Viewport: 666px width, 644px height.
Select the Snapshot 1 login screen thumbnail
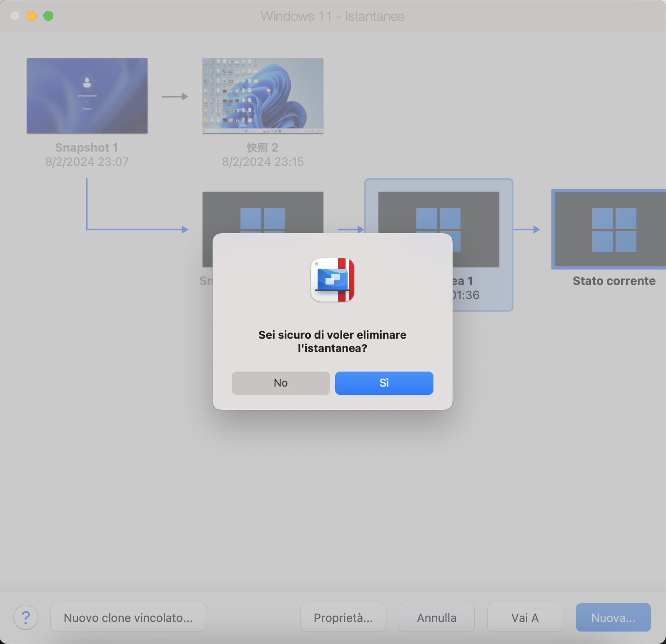click(87, 96)
